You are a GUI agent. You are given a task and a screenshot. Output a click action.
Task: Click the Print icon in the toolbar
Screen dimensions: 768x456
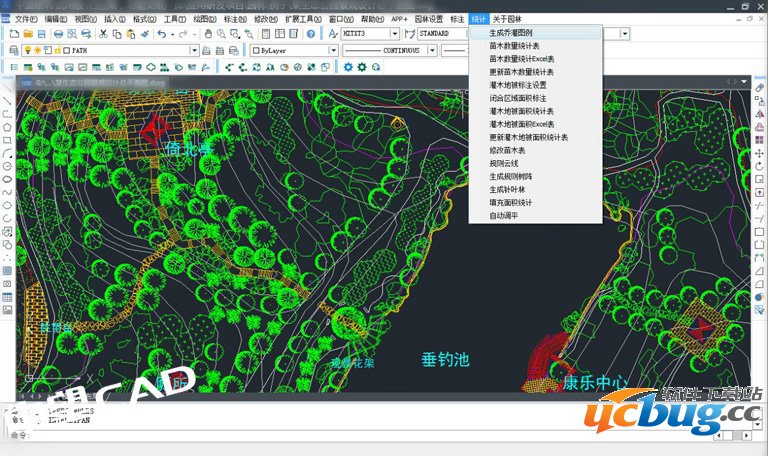coord(59,34)
